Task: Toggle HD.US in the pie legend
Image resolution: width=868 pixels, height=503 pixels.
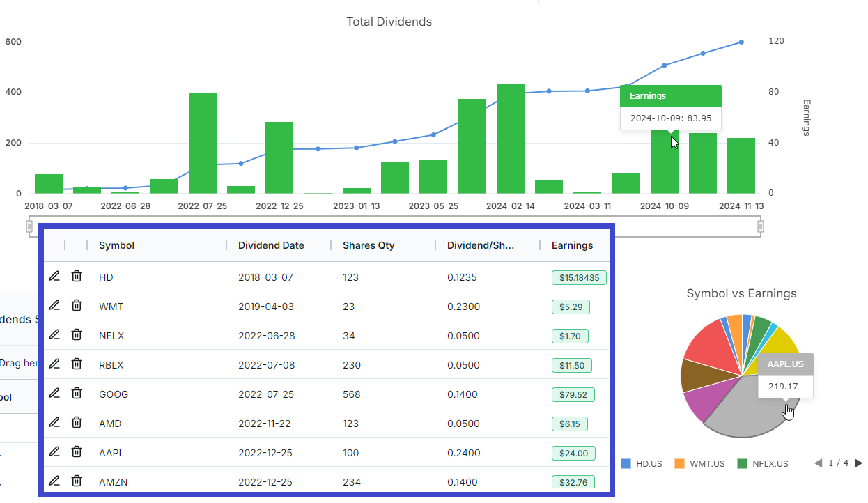Action: pyautogui.click(x=642, y=463)
